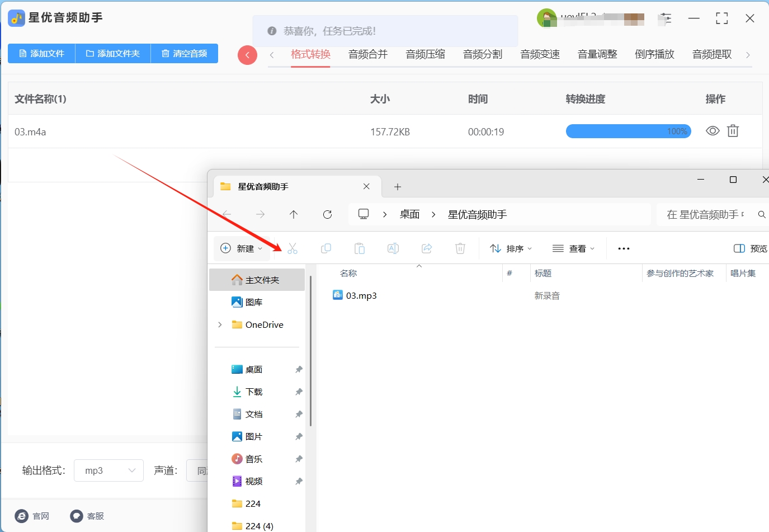Click the Share icon in Explorer toolbar
This screenshot has height=532, width=769.
pos(427,248)
